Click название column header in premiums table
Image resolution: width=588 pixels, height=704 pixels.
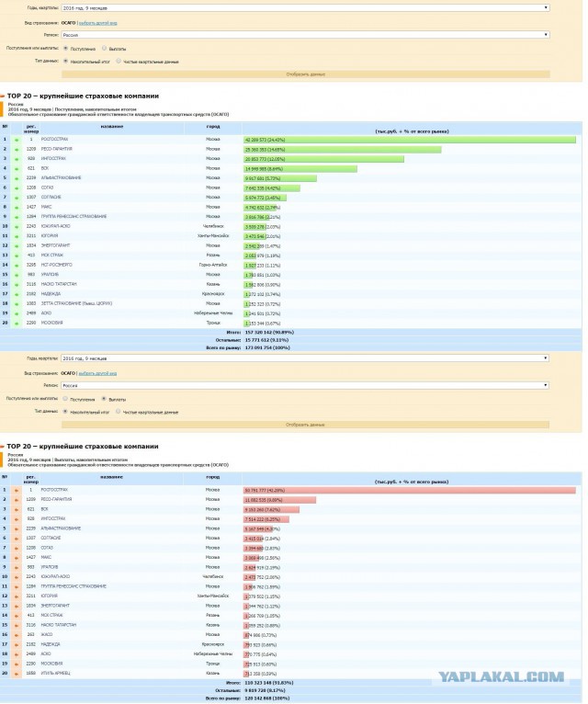(x=112, y=127)
